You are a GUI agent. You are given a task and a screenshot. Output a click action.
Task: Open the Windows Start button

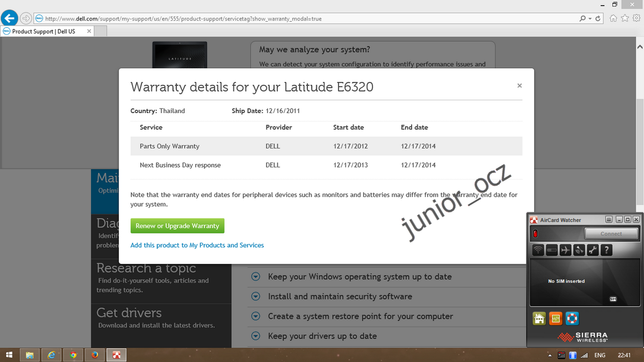9,355
